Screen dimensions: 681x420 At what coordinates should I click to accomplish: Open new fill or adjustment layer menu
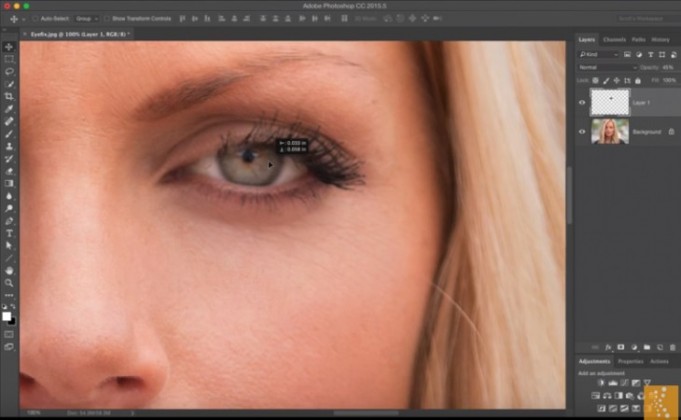pyautogui.click(x=634, y=347)
